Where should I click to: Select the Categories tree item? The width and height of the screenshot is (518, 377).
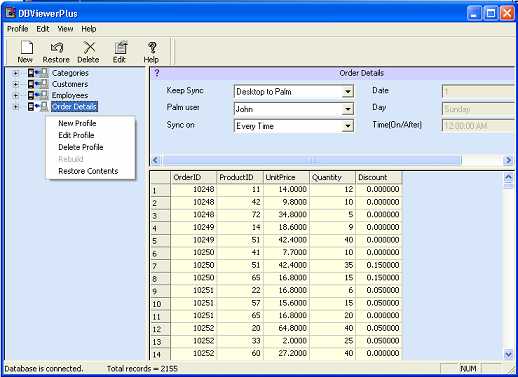[70, 73]
